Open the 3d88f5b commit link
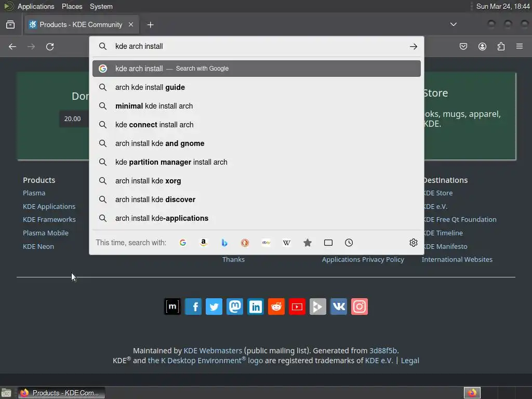Image resolution: width=532 pixels, height=399 pixels. pos(383,351)
